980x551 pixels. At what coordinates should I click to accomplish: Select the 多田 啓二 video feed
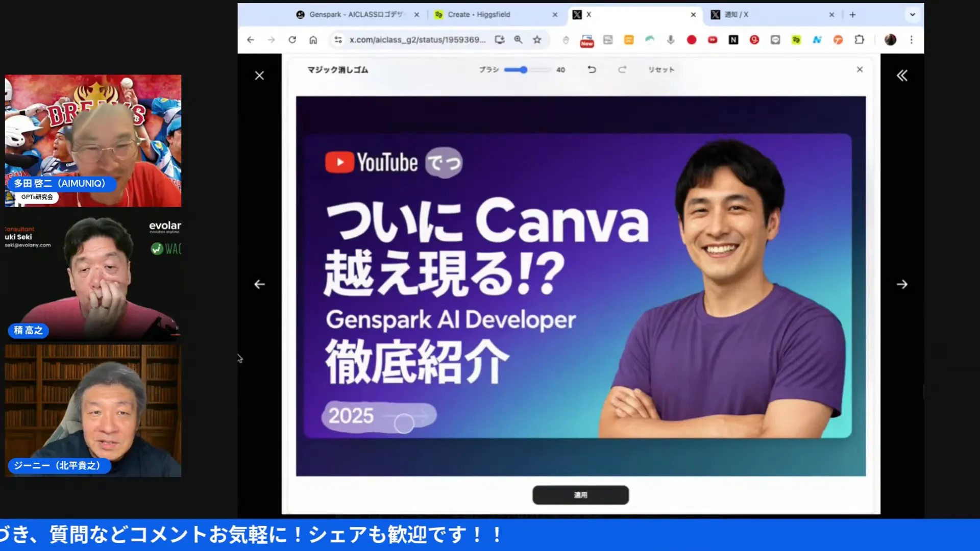[x=93, y=141]
